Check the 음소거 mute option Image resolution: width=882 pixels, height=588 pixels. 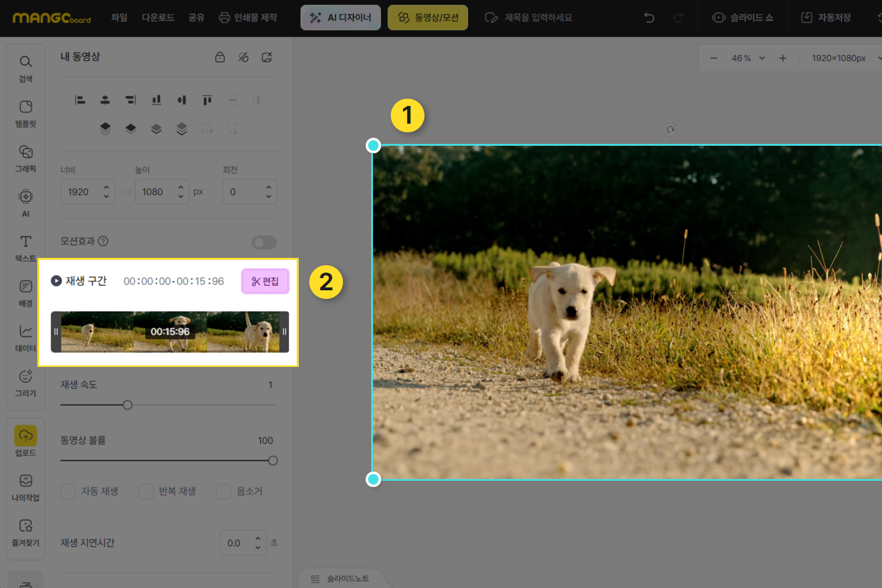click(x=224, y=491)
